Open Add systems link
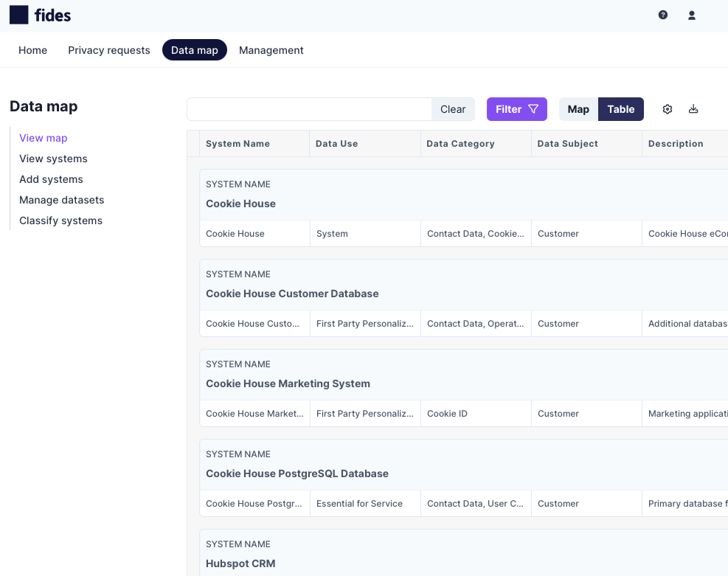The width and height of the screenshot is (728, 576). tap(51, 179)
